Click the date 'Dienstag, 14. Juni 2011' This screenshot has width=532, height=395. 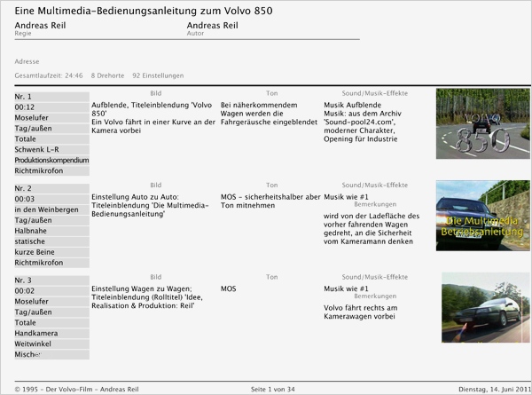click(x=495, y=389)
